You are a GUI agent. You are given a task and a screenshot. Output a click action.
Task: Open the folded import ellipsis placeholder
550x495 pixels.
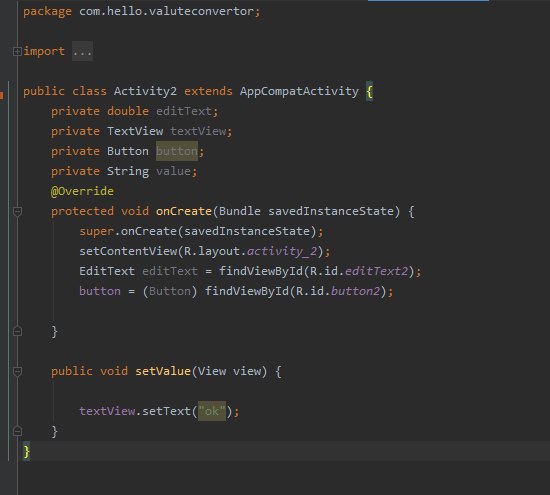point(82,52)
